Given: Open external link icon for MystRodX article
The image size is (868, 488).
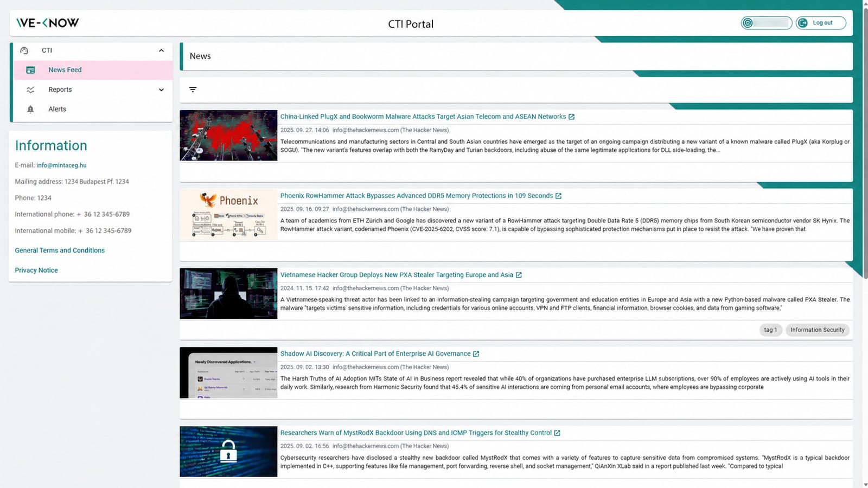Looking at the screenshot, I should tap(557, 433).
